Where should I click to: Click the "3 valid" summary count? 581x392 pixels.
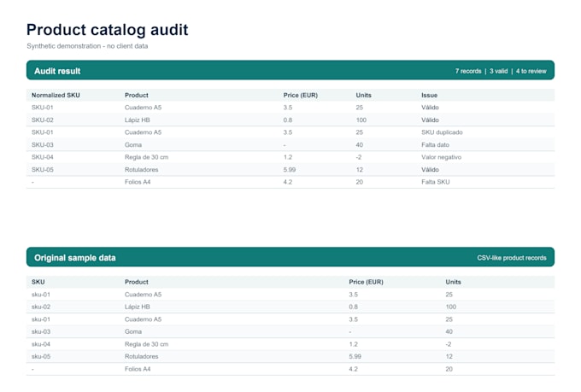498,71
